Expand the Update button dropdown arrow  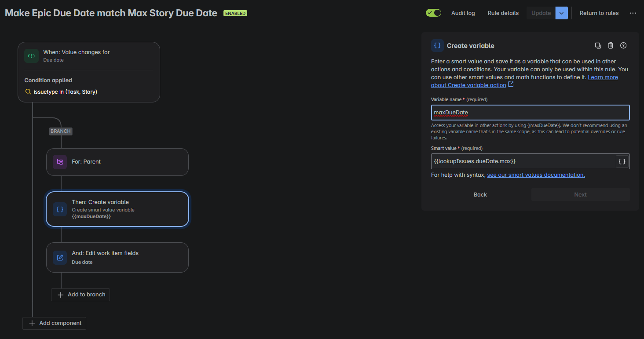562,13
